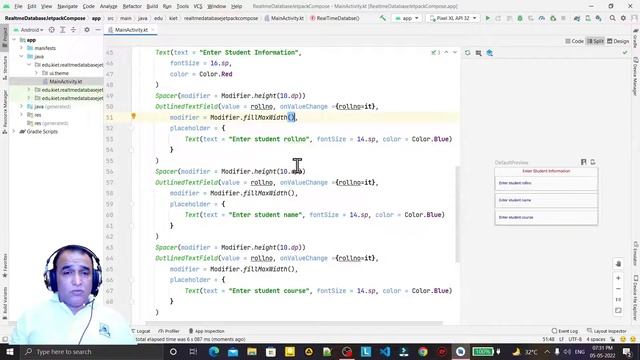Open the profiler gauge icon in toolbar

click(542, 18)
